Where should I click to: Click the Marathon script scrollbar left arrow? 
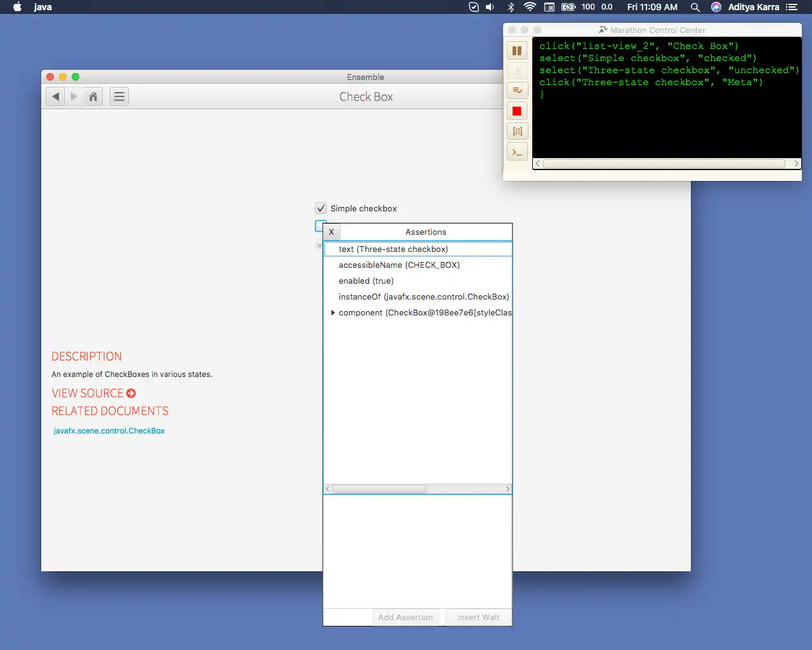(x=537, y=163)
